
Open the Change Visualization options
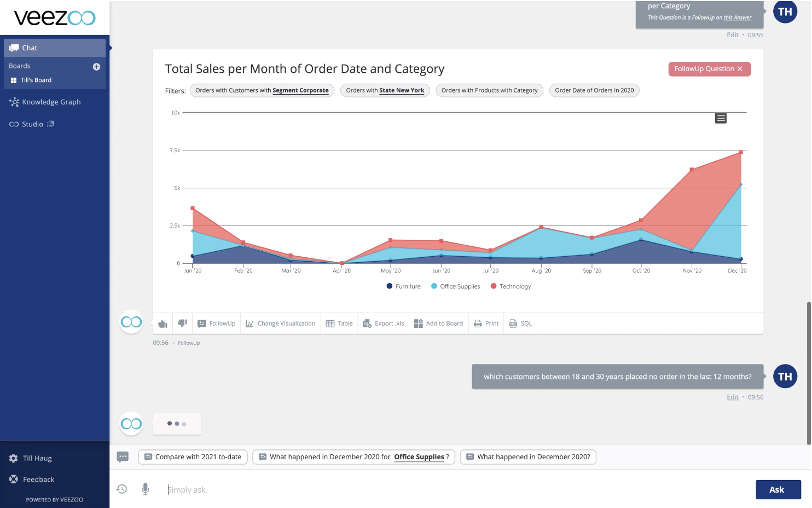tap(281, 324)
